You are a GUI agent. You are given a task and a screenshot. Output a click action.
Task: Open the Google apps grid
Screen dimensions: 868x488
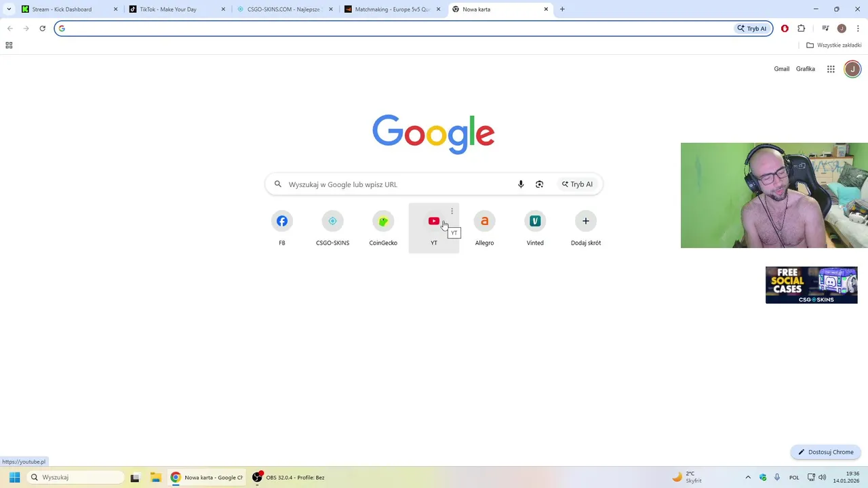point(831,69)
